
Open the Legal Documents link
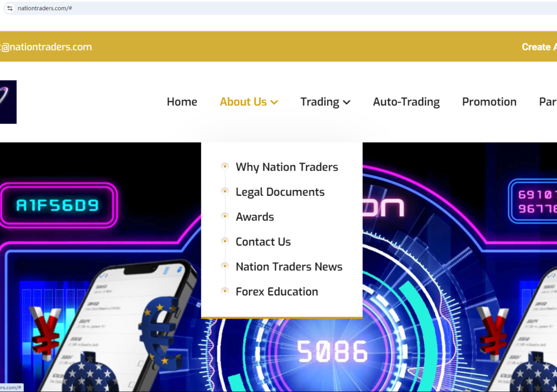280,192
